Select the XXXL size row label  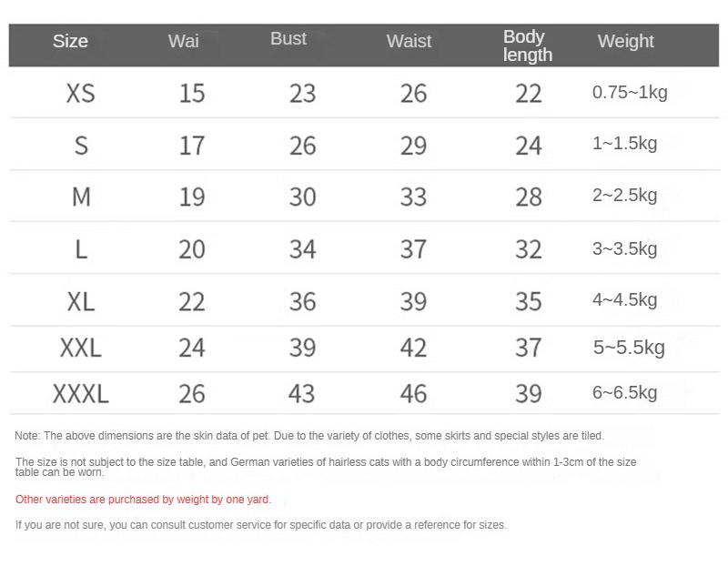coord(80,393)
